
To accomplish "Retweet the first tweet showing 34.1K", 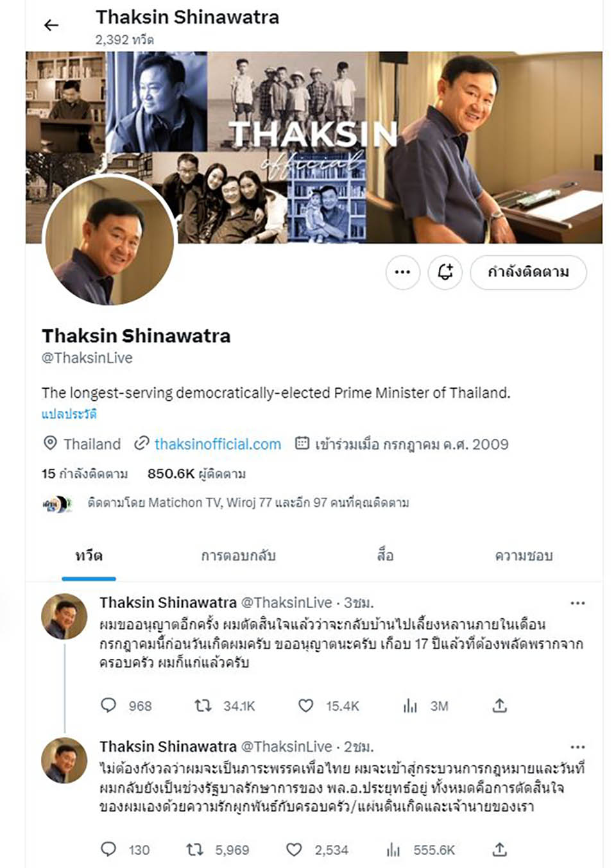I will pyautogui.click(x=203, y=706).
